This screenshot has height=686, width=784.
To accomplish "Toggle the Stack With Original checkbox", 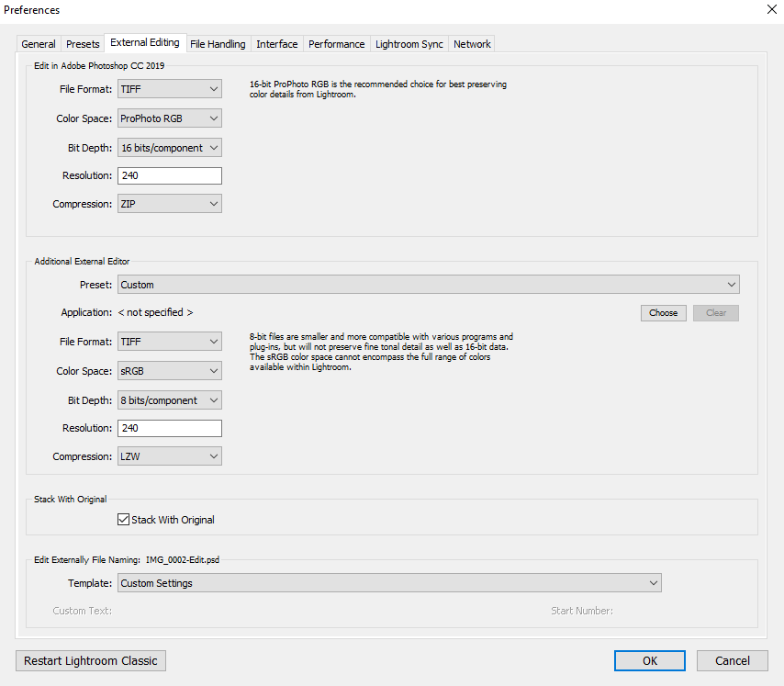I will click(x=123, y=519).
